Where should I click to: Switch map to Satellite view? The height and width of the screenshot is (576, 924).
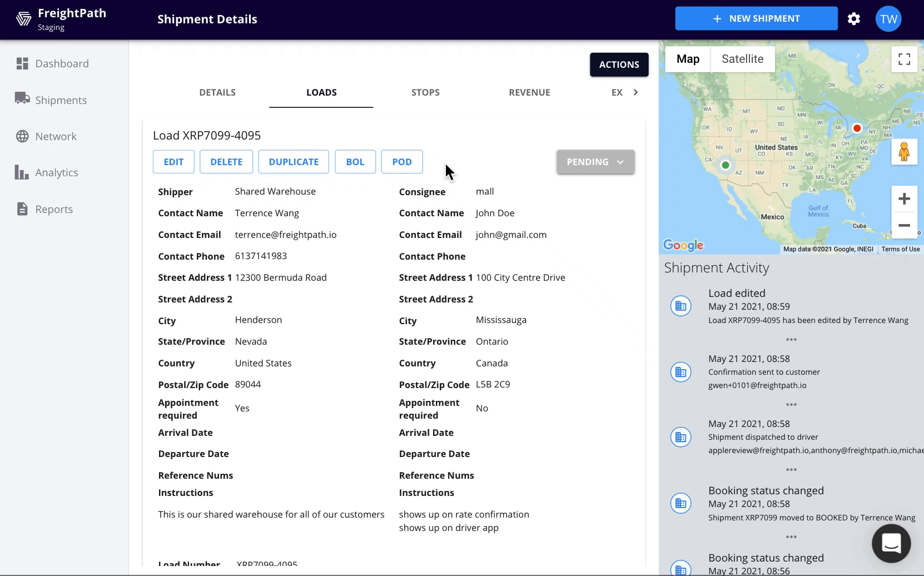(x=742, y=59)
